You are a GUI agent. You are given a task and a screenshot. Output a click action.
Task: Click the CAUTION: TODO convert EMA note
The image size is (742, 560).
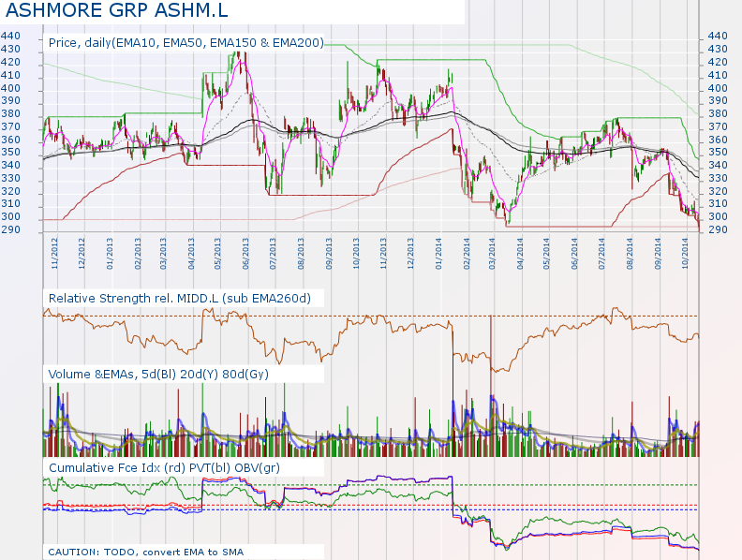point(146,552)
